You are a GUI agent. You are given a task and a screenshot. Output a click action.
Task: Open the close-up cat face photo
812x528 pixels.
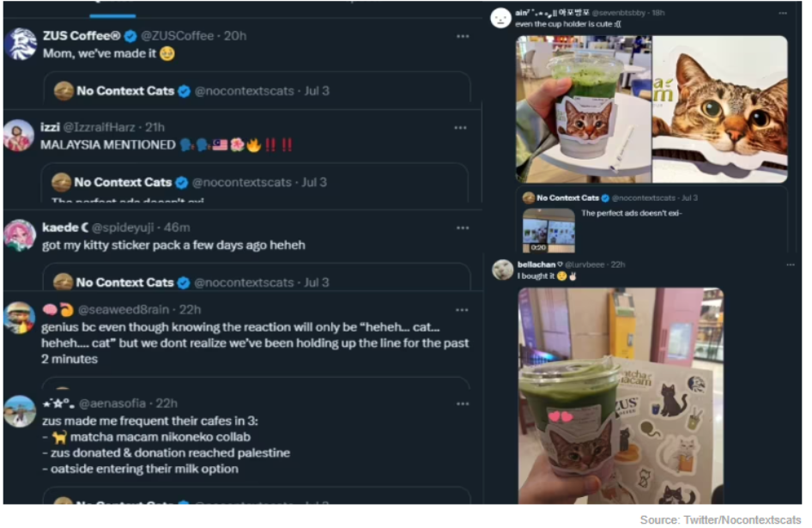[x=719, y=108]
